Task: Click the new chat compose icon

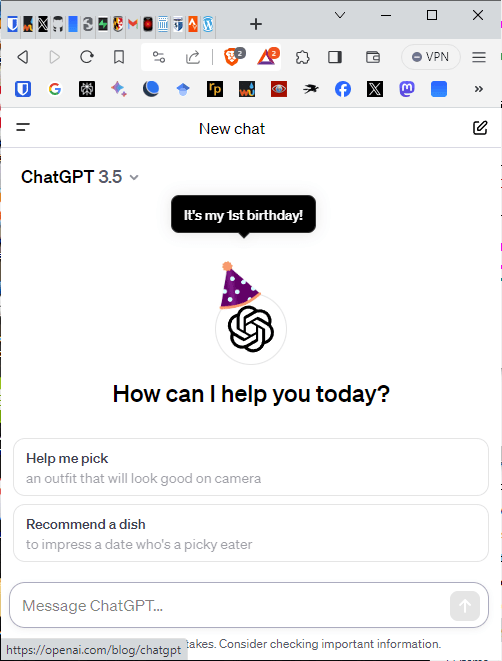Action: (x=480, y=128)
